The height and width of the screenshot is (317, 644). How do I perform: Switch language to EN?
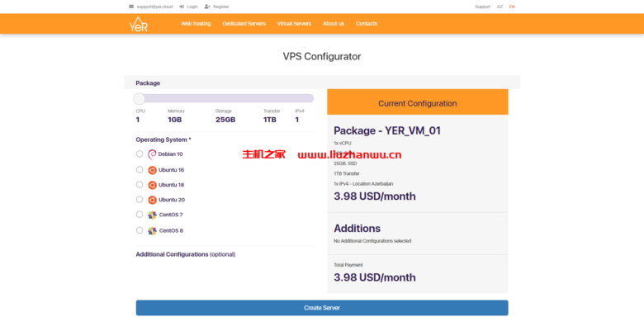[512, 7]
